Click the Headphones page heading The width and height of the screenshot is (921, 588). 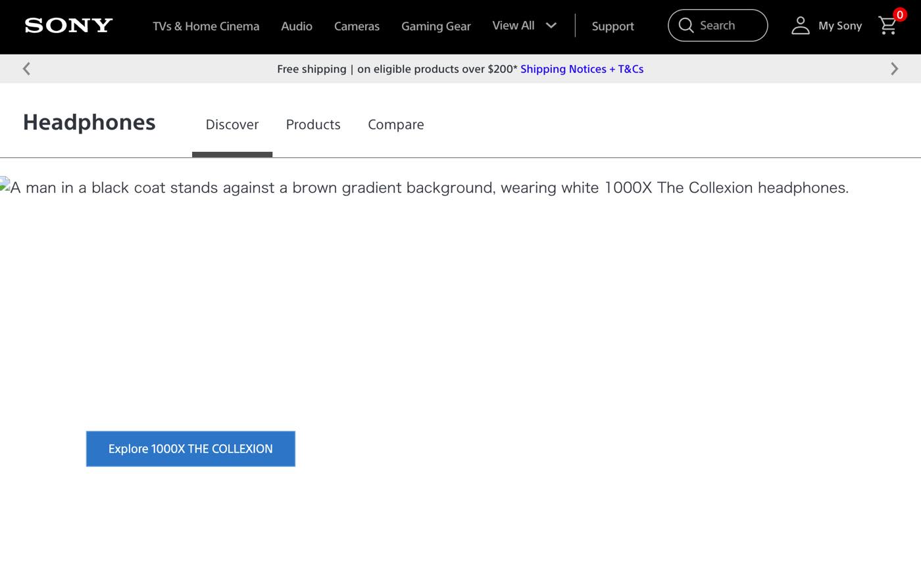[x=89, y=123]
